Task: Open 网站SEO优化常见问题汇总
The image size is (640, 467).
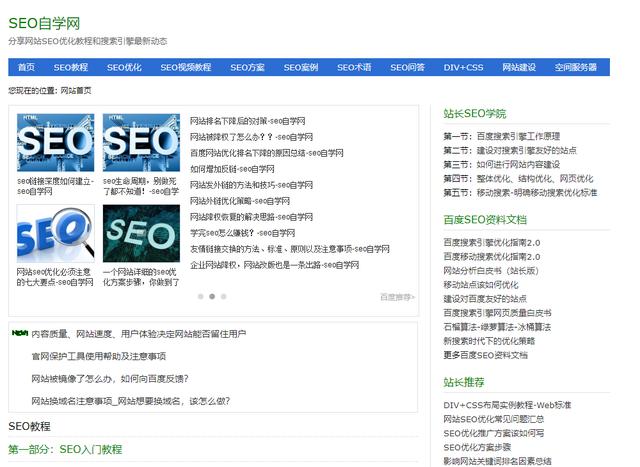Action: click(493, 419)
